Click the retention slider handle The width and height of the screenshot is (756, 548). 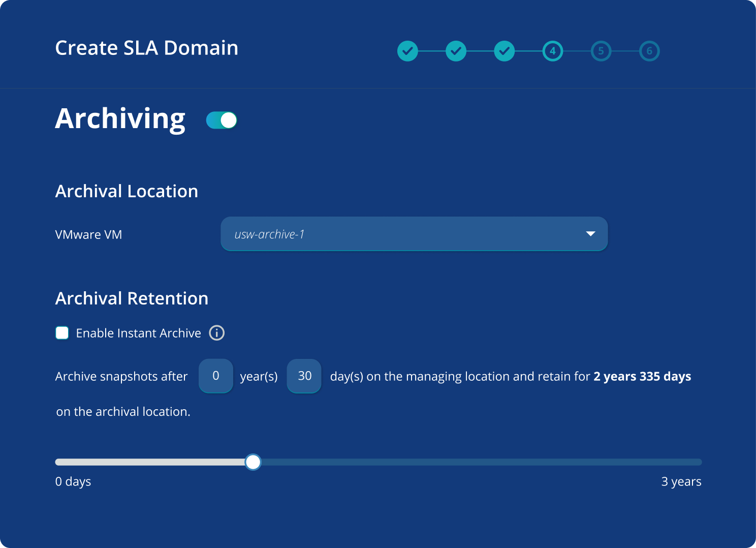click(x=253, y=462)
